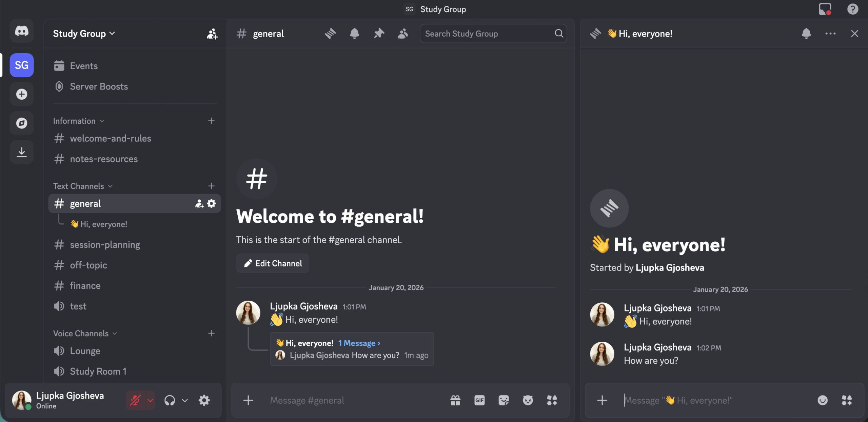
Task: Open the gift icon in message bar
Action: [455, 400]
